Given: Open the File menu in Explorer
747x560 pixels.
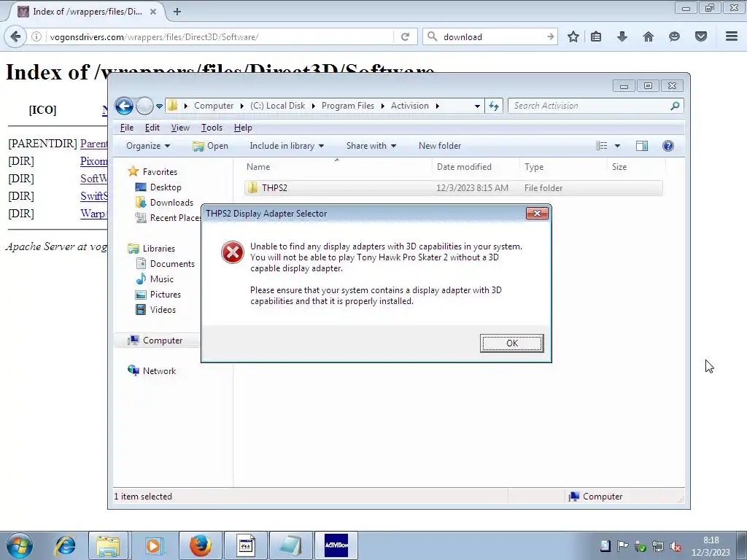Looking at the screenshot, I should [127, 128].
